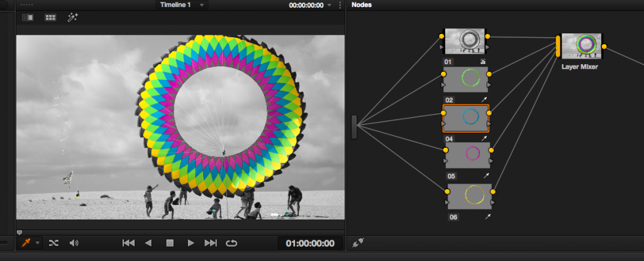Toggle loop playback icon
Viewport: 644px width, 261px height.
coord(231,243)
